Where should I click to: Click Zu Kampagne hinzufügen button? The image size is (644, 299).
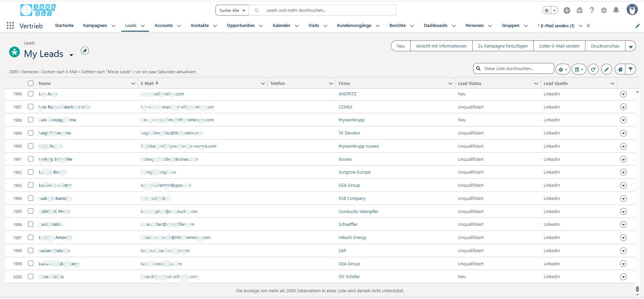(x=503, y=46)
